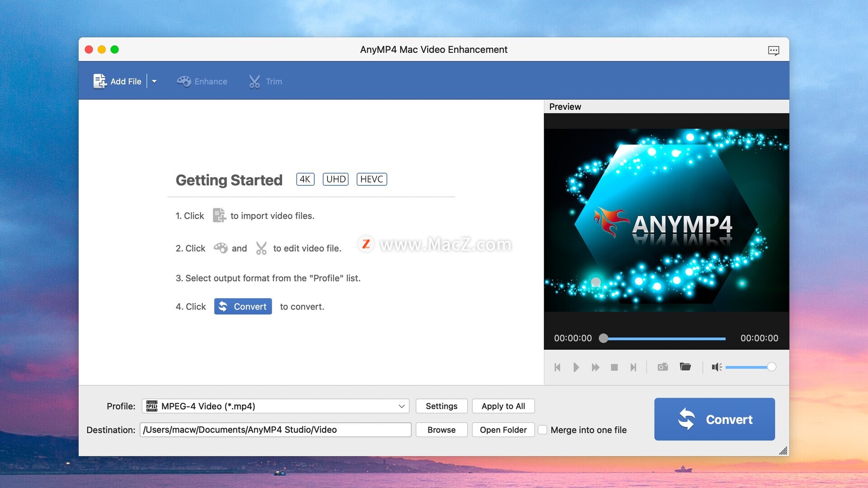Click the ANYMP4 preview video area
The height and width of the screenshot is (488, 868).
coord(666,221)
